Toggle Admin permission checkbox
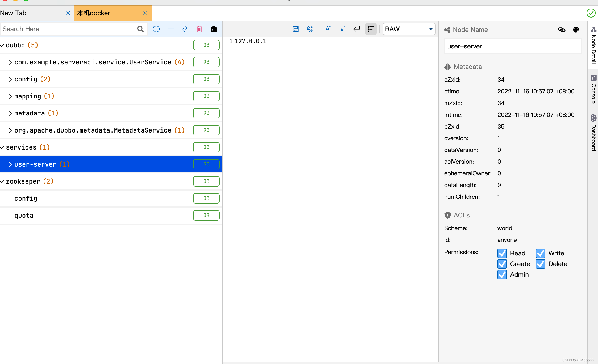598x364 pixels. tap(502, 275)
